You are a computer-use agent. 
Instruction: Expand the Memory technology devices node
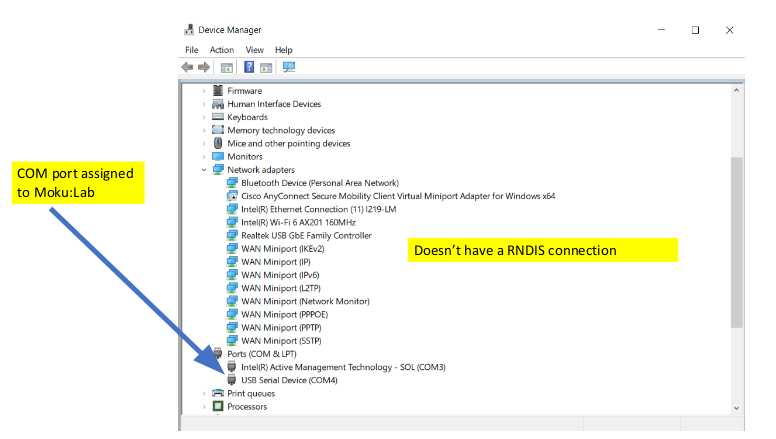[204, 130]
